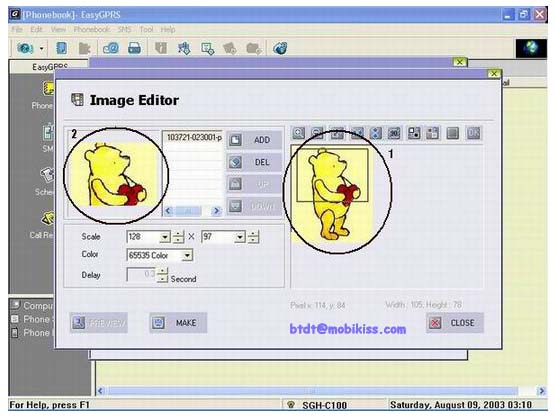The image size is (556, 417).
Task: Click the email @ toolbar icon
Action: click(x=111, y=48)
